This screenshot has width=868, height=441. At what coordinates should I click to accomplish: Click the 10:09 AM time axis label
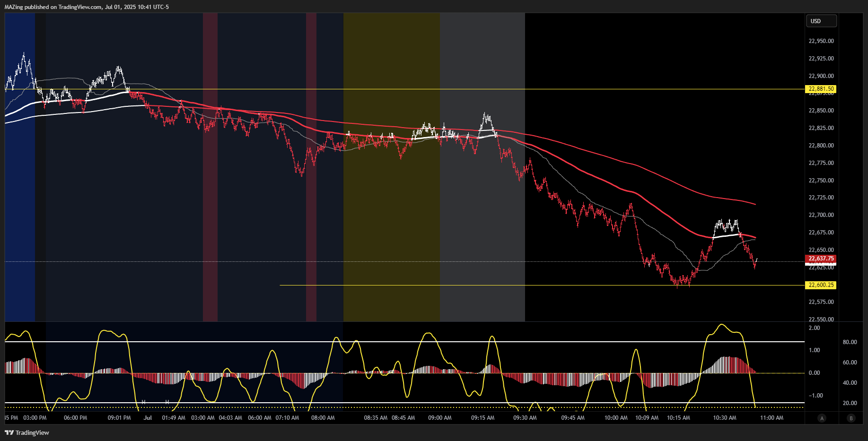point(647,418)
